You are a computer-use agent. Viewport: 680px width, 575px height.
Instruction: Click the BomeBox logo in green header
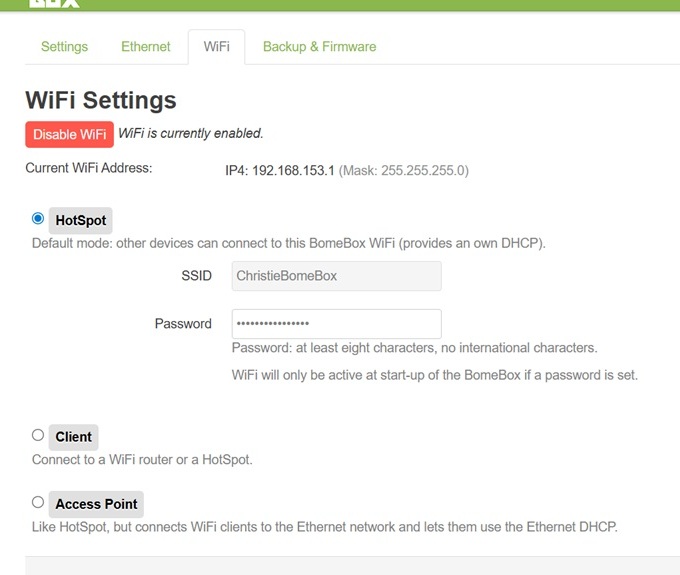(55, 3)
